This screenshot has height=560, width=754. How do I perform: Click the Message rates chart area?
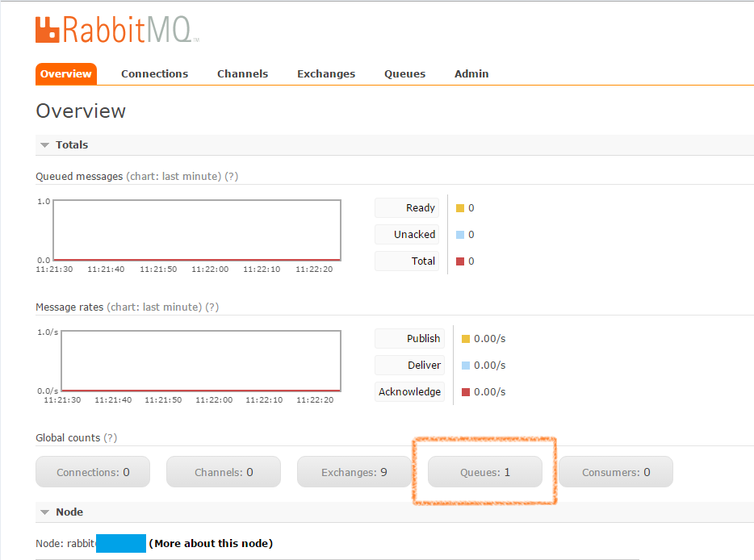click(x=201, y=361)
